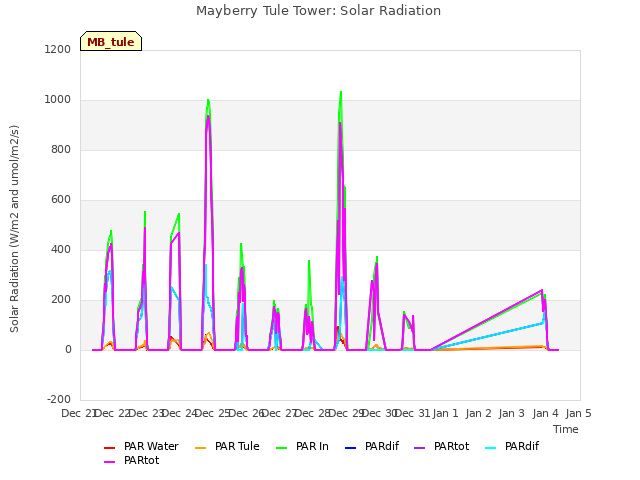640x480 pixels.
Task: Click the 1000 y-axis tick label
Action: 58,100
